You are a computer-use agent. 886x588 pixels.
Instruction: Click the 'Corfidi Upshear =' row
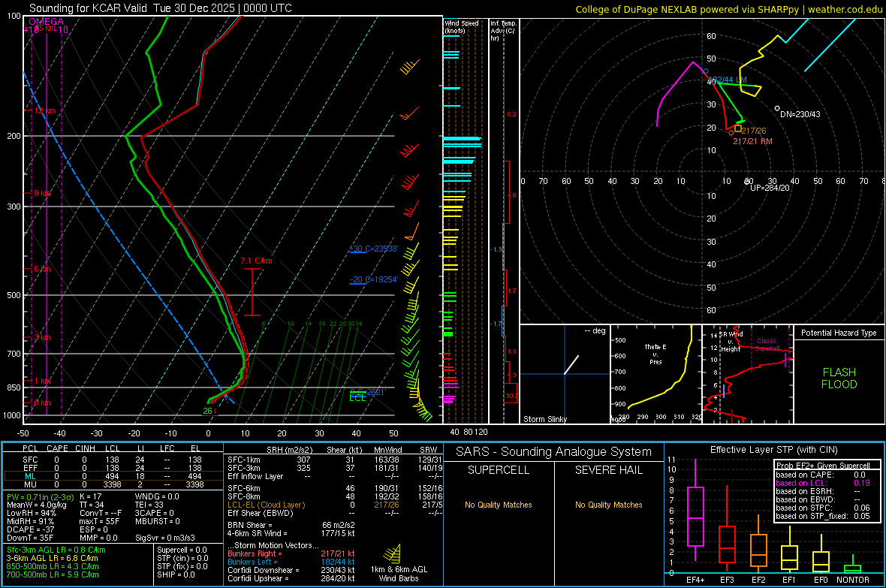pos(291,578)
